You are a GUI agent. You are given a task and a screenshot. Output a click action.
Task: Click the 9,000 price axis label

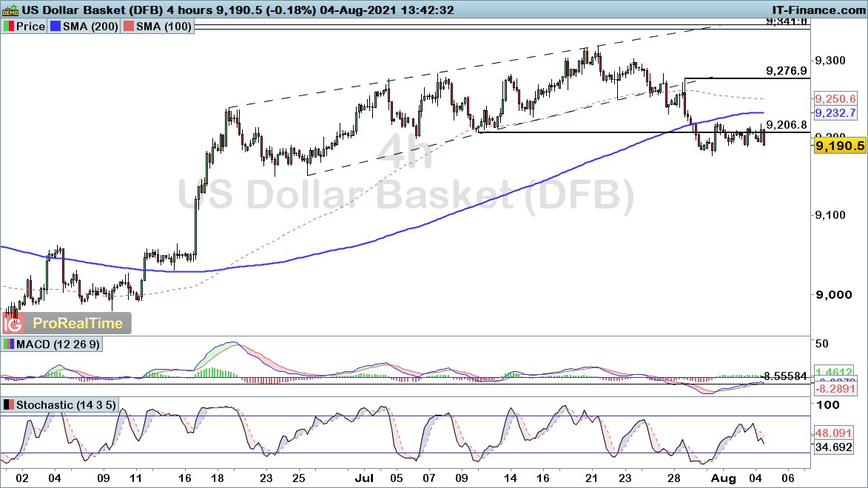tap(834, 295)
